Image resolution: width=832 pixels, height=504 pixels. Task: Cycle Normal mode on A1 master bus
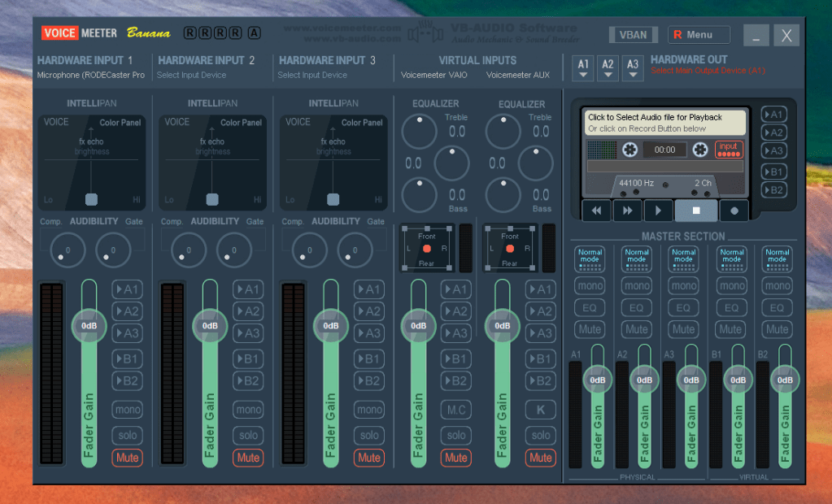tap(590, 259)
